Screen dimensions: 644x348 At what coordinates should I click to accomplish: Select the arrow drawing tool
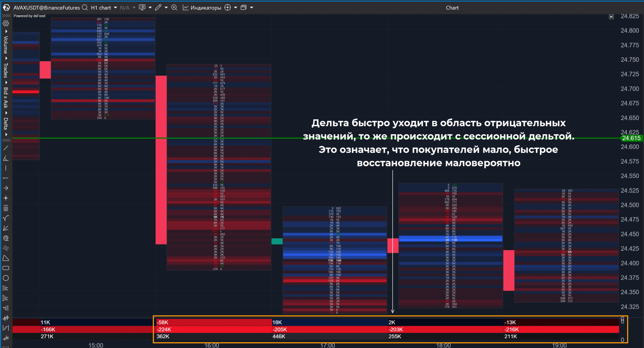(6, 188)
